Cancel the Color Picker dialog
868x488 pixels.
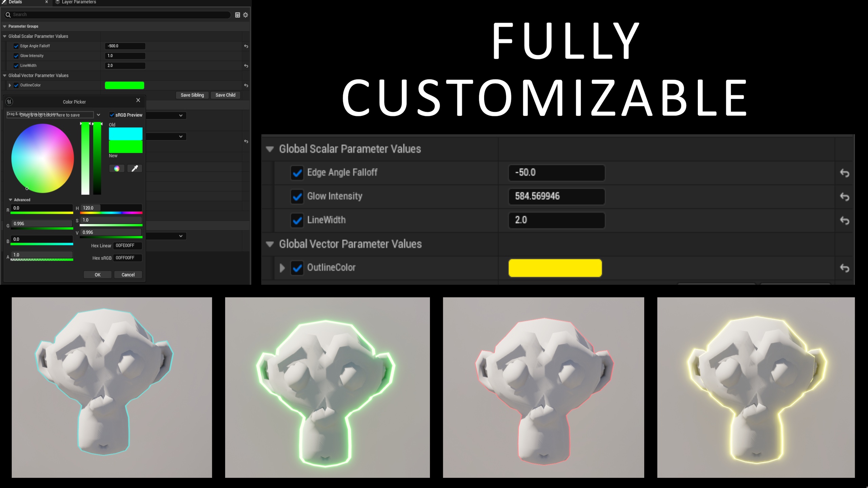(x=128, y=275)
